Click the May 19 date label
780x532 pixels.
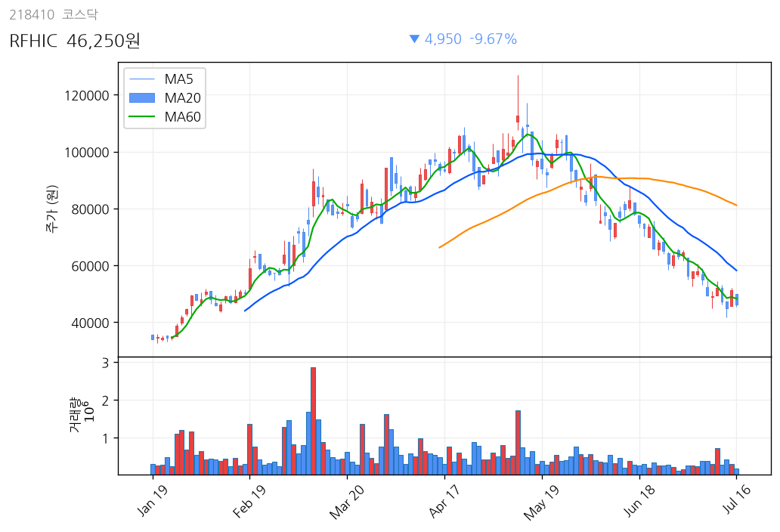coord(541,503)
